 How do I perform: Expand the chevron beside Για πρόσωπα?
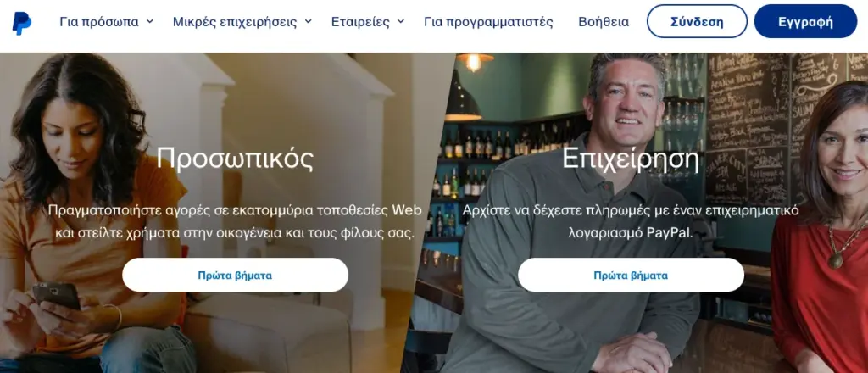(x=149, y=22)
